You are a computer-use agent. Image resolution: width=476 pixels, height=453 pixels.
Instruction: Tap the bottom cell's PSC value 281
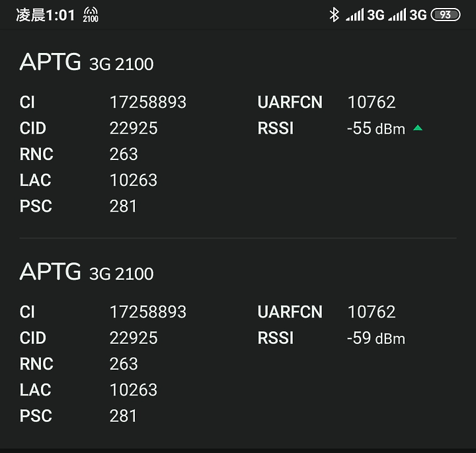[x=123, y=416]
